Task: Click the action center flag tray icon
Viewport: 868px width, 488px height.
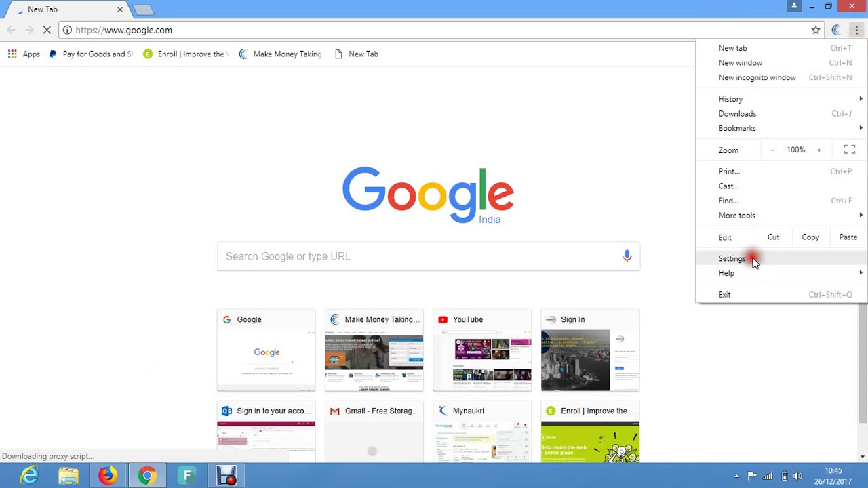Action: coord(752,476)
